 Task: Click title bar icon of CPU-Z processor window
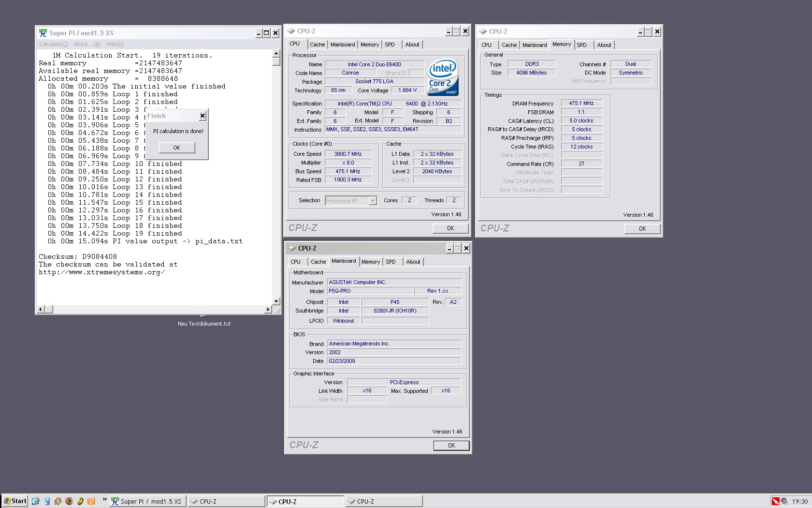click(x=291, y=31)
